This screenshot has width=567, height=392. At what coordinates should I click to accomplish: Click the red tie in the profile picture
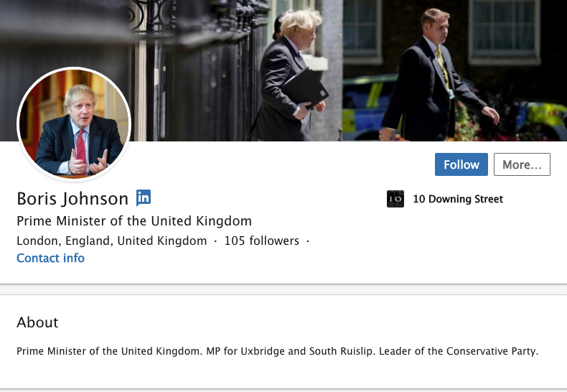pos(81,147)
